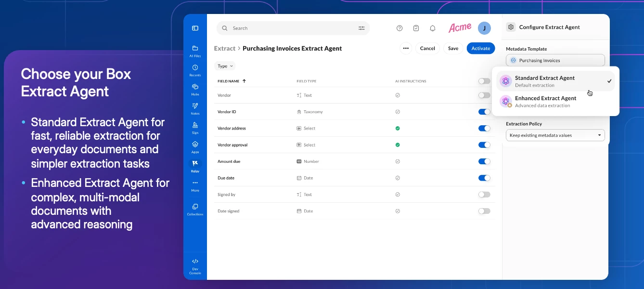Click the Activate button

[481, 48]
